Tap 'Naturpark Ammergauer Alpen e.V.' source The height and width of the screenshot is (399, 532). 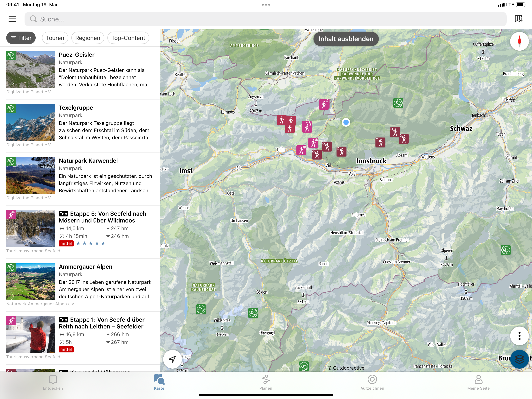point(41,304)
